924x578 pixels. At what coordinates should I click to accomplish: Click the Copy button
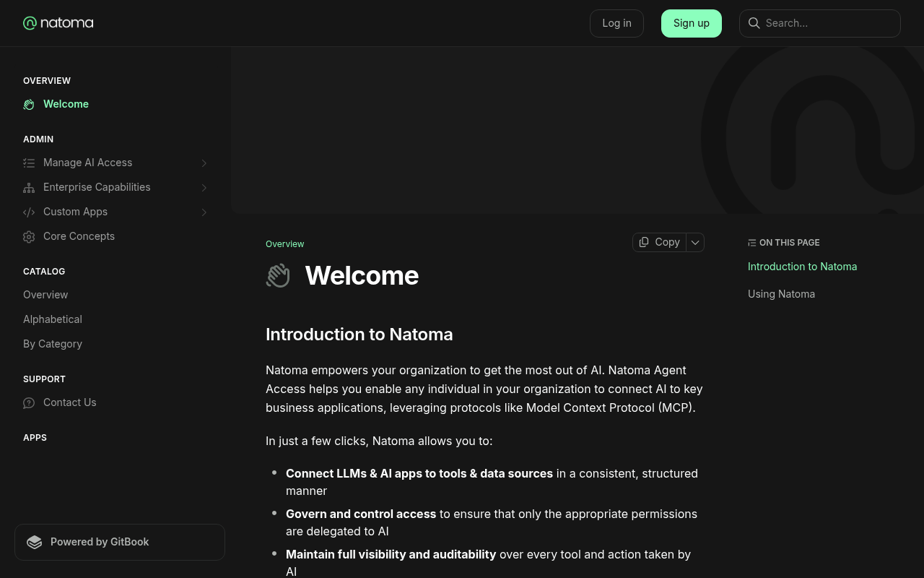point(660,242)
